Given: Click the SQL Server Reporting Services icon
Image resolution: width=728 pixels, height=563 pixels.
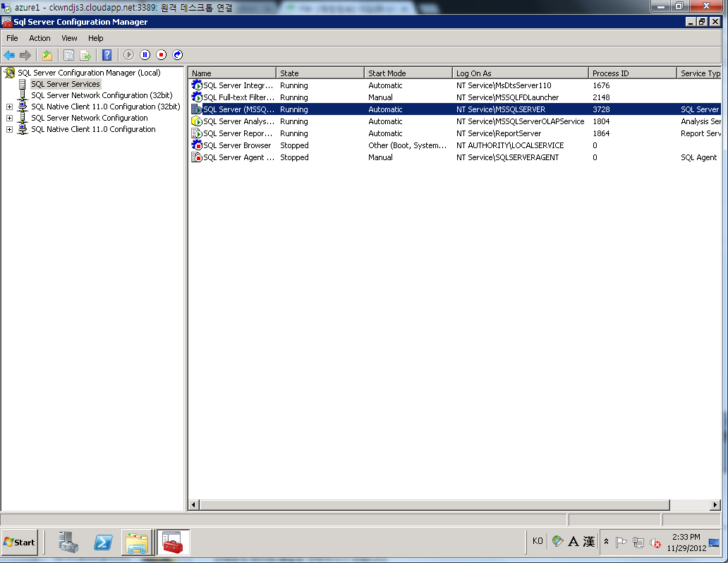Looking at the screenshot, I should pyautogui.click(x=197, y=133).
